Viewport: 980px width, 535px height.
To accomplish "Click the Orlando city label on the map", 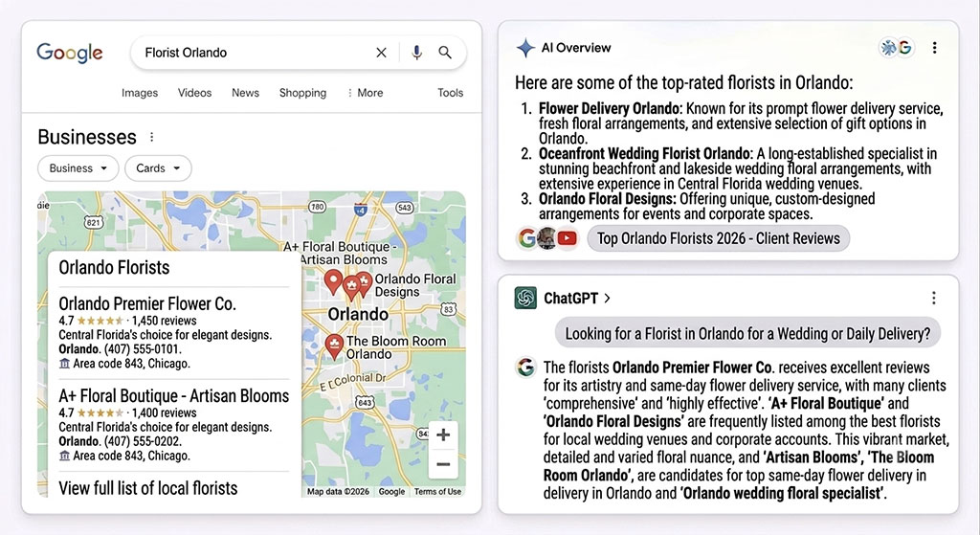I will pyautogui.click(x=358, y=314).
